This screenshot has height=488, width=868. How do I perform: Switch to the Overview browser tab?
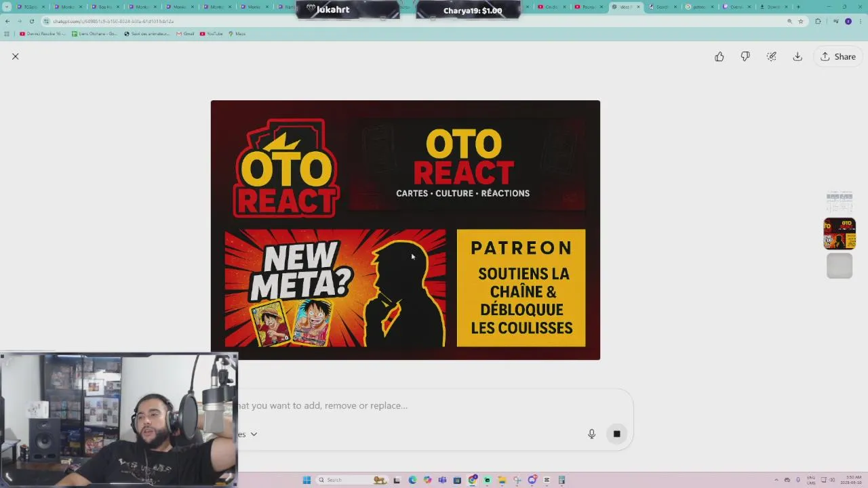[x=736, y=7]
